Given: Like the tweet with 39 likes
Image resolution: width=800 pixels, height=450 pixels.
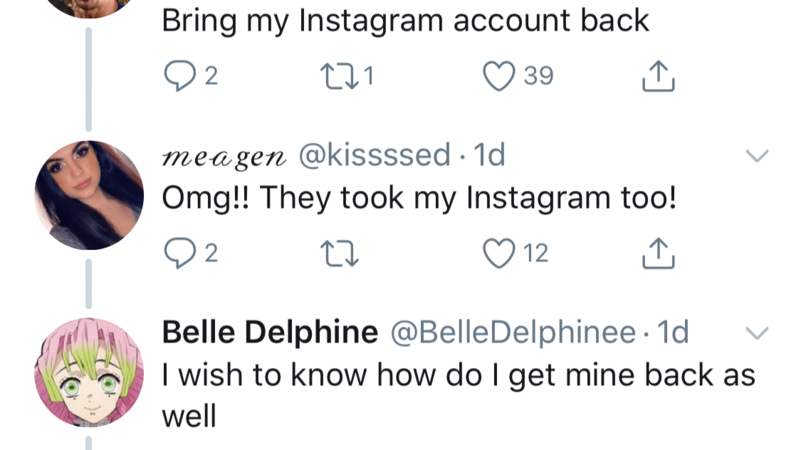Looking at the screenshot, I should point(498,77).
